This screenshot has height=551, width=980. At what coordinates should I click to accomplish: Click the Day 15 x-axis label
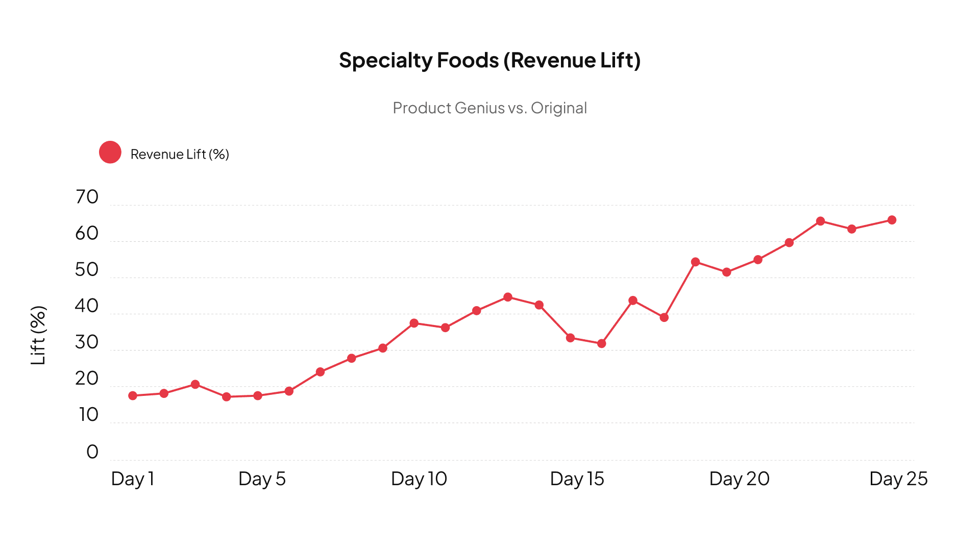coord(577,479)
